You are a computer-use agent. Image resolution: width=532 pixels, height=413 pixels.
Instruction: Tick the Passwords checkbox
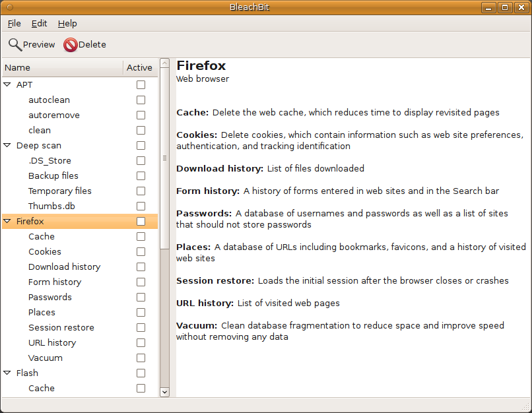(x=141, y=297)
